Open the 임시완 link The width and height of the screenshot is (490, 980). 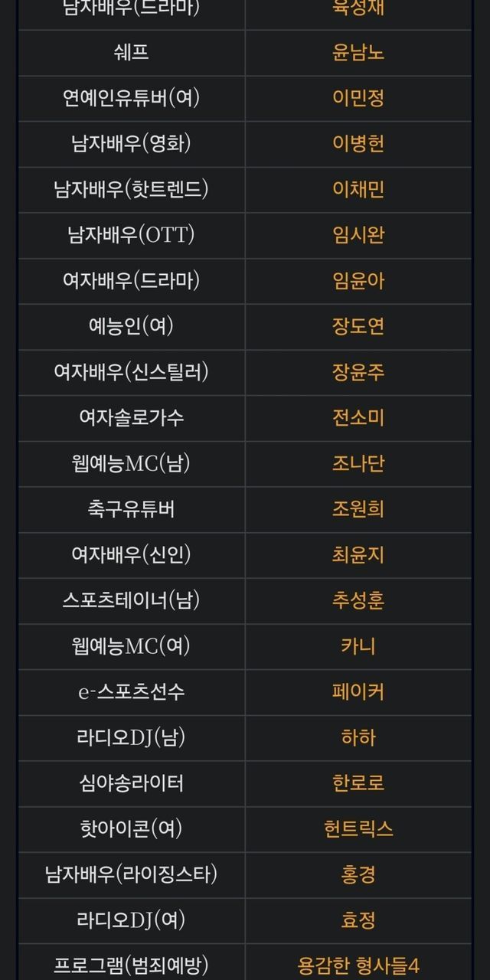pyautogui.click(x=358, y=235)
